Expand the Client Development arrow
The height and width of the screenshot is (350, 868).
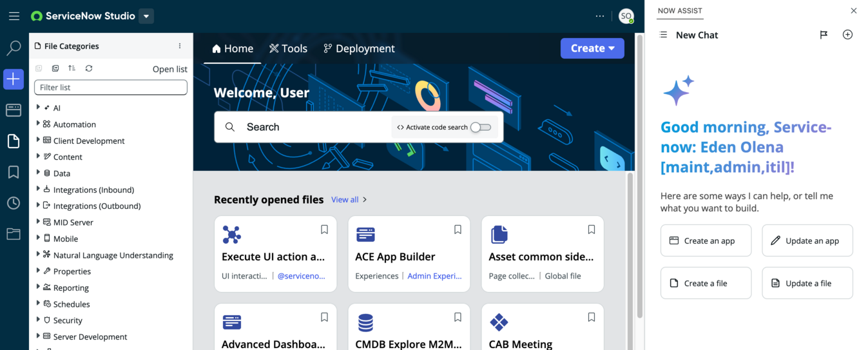click(38, 140)
